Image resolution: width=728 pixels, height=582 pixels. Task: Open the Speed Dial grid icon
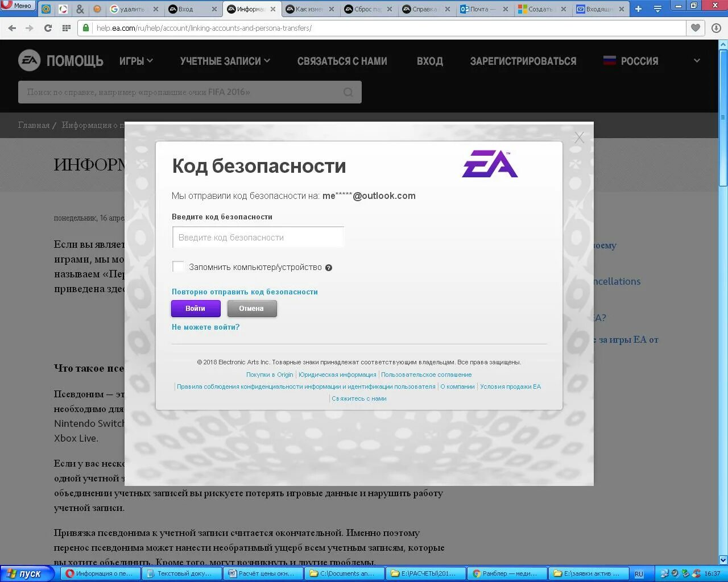pos(66,28)
